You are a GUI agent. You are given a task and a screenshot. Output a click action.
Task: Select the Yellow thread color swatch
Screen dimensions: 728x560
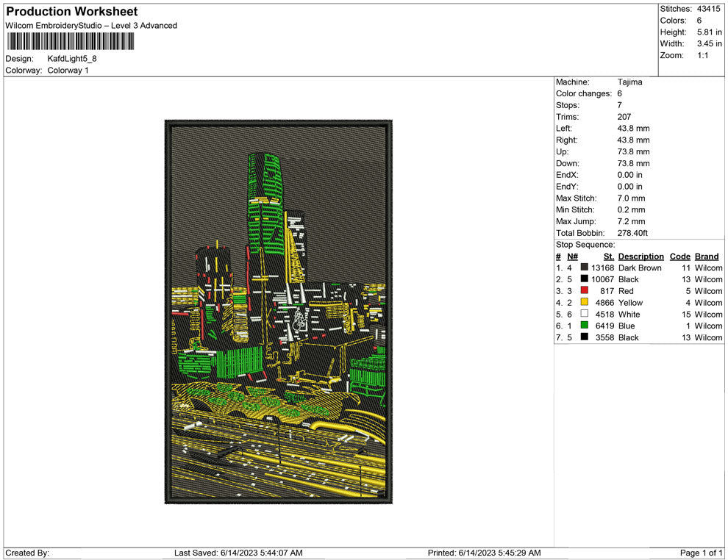(x=585, y=303)
